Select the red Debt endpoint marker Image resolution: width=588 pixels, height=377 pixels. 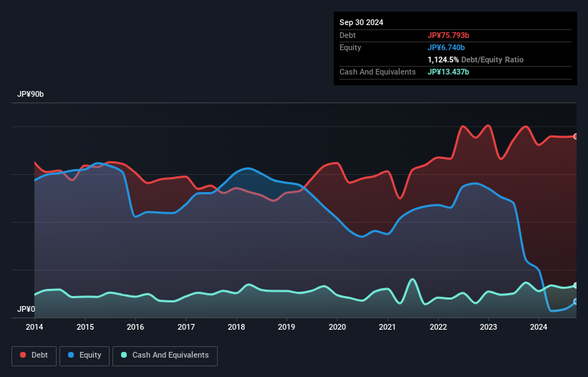click(x=576, y=137)
